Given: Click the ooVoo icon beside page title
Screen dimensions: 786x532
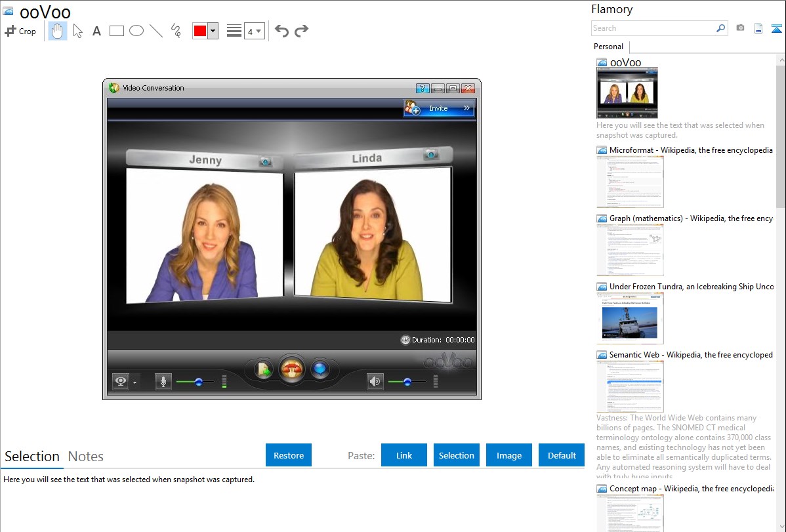Looking at the screenshot, I should point(9,10).
